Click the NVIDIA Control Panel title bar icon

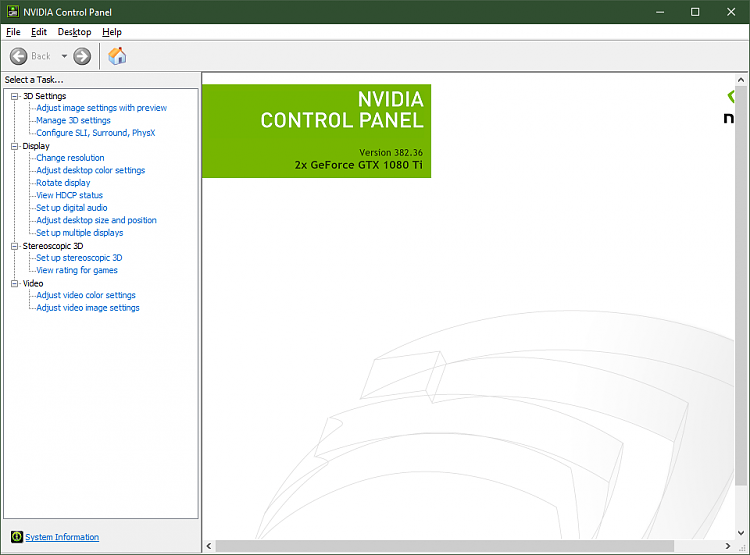point(12,11)
